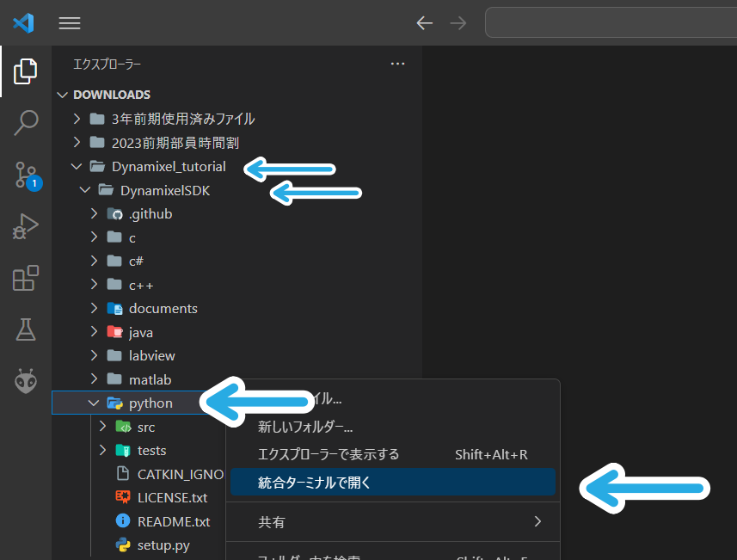Image resolution: width=737 pixels, height=560 pixels.
Task: Click the VS Code logo icon
Action: click(x=23, y=22)
